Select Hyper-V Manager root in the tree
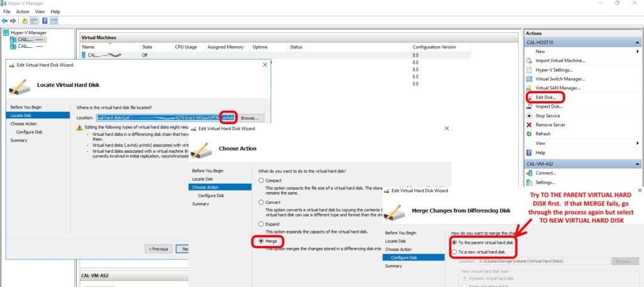The width and height of the screenshot is (644, 287). (x=28, y=33)
